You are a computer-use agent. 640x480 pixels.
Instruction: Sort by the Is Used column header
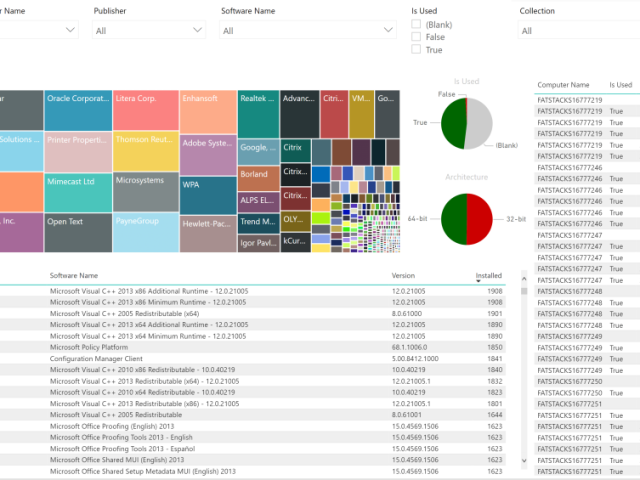620,85
